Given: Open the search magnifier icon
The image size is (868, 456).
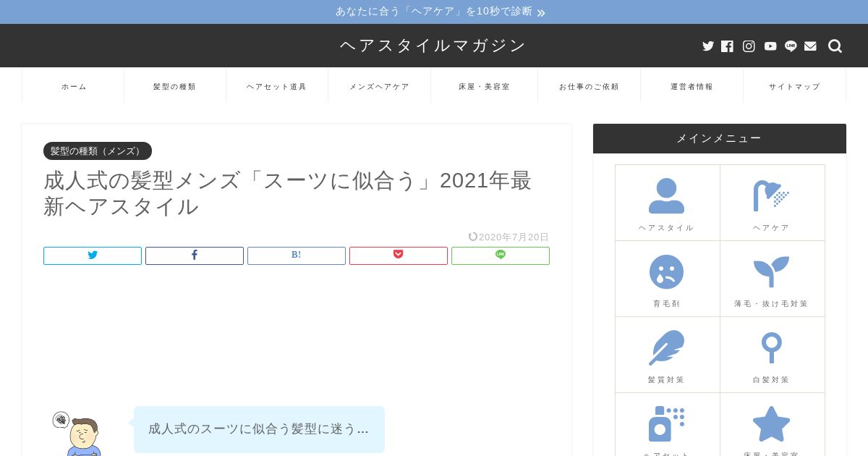Looking at the screenshot, I should point(835,46).
